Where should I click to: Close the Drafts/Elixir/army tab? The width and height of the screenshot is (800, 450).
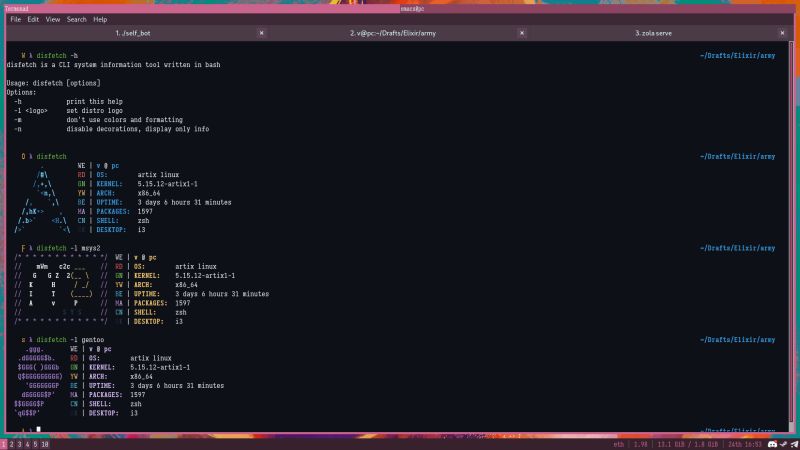pyautogui.click(x=522, y=33)
